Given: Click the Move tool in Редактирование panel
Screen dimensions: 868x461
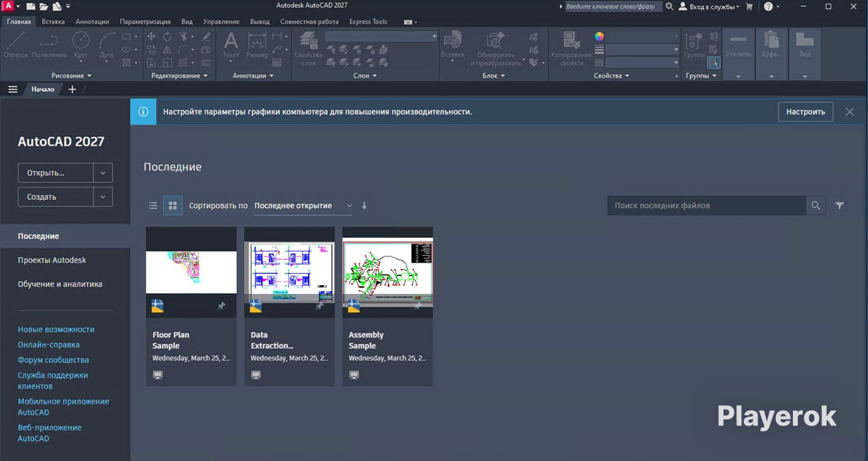Looking at the screenshot, I should [x=151, y=36].
